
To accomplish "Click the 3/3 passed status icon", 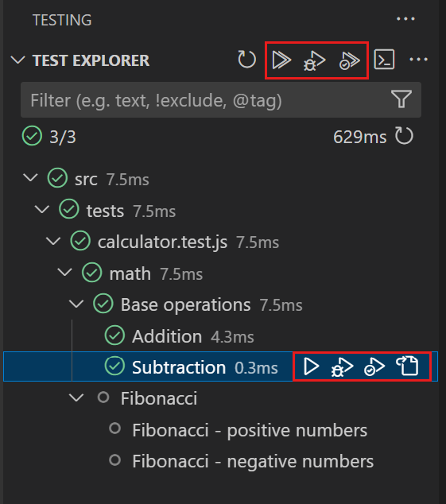I will [32, 136].
